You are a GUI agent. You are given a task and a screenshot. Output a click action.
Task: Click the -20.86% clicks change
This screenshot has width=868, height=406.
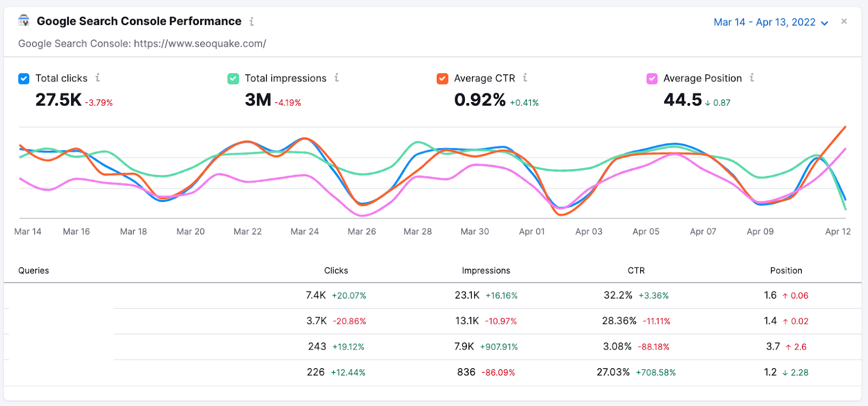click(x=349, y=321)
